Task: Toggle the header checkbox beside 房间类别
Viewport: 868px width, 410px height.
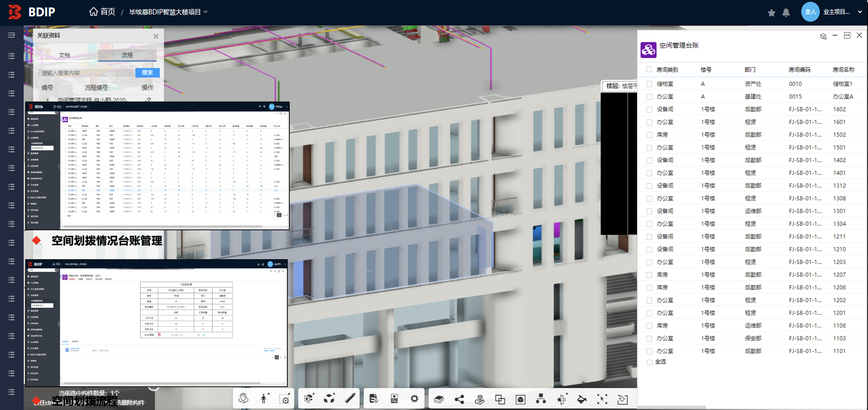Action: [649, 69]
